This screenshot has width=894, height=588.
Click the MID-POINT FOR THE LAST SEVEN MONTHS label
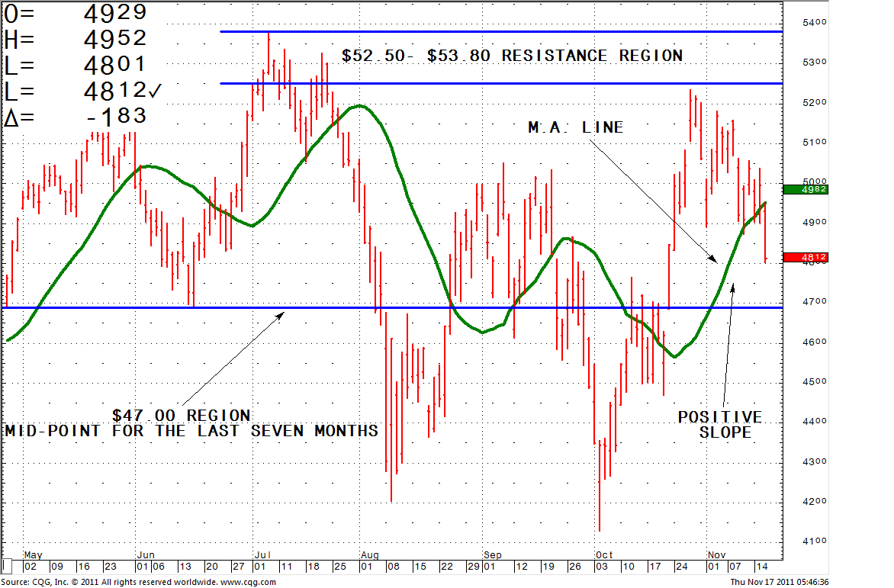coord(191,431)
